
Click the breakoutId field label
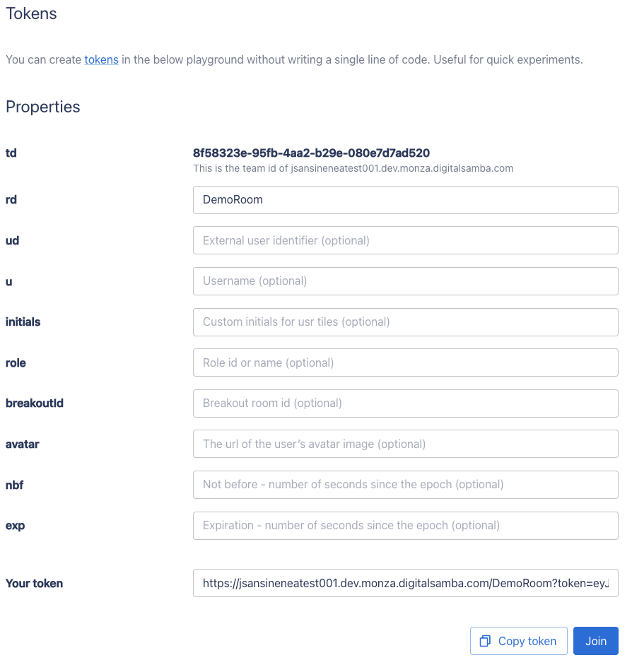tap(35, 403)
